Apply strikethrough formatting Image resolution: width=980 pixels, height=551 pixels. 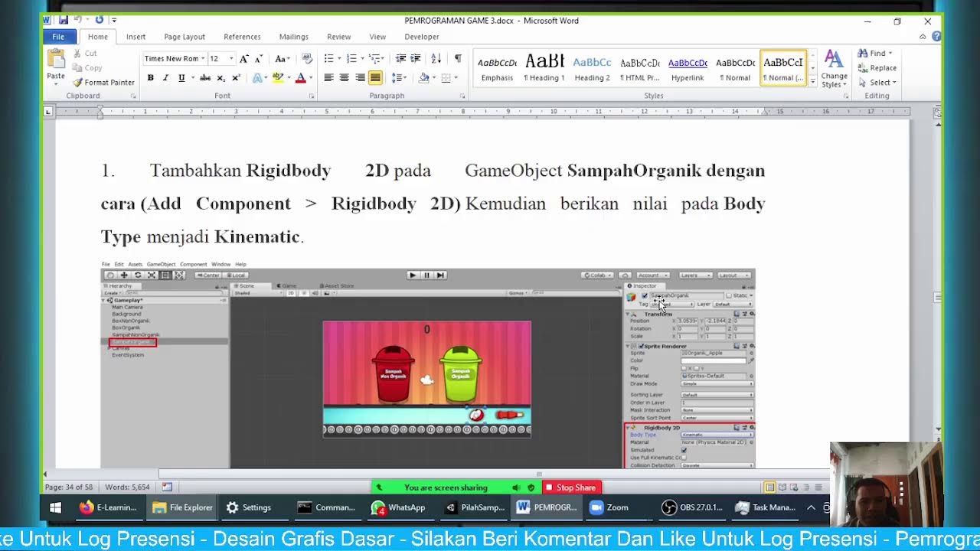205,78
